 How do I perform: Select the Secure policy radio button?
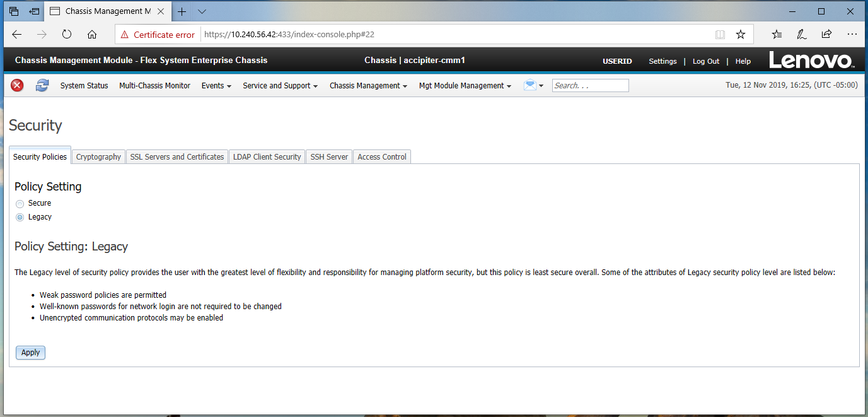(20, 204)
